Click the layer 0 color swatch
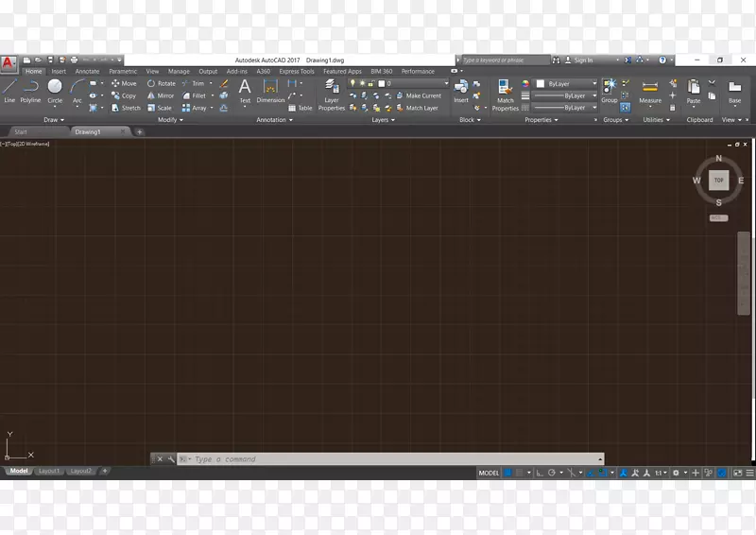 pyautogui.click(x=382, y=83)
